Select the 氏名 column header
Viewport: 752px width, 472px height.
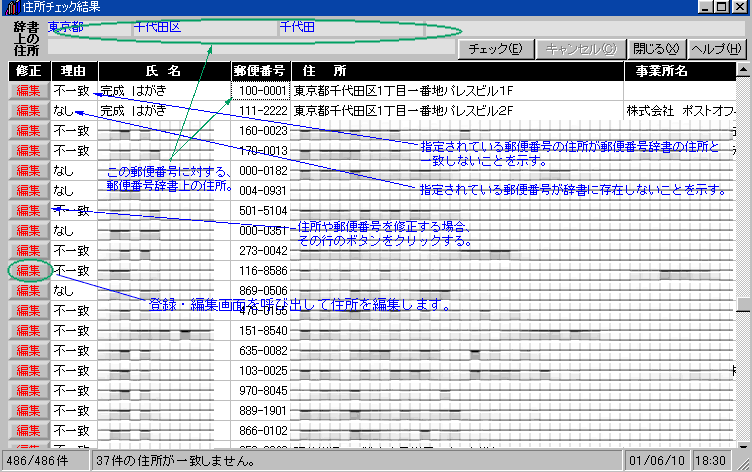[164, 71]
